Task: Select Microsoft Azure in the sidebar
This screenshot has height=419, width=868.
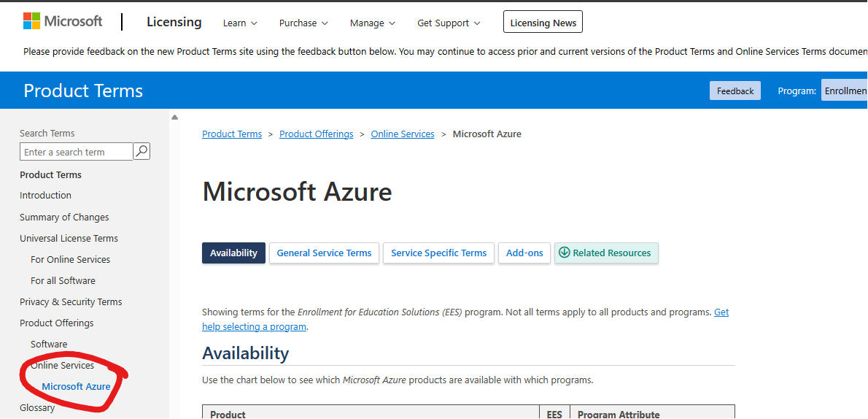Action: pos(76,386)
